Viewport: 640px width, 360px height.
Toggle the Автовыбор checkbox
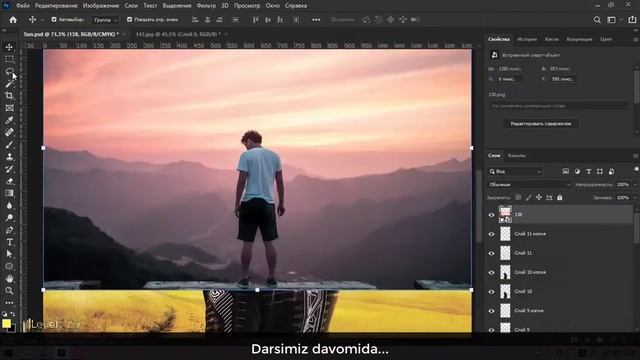[53, 20]
